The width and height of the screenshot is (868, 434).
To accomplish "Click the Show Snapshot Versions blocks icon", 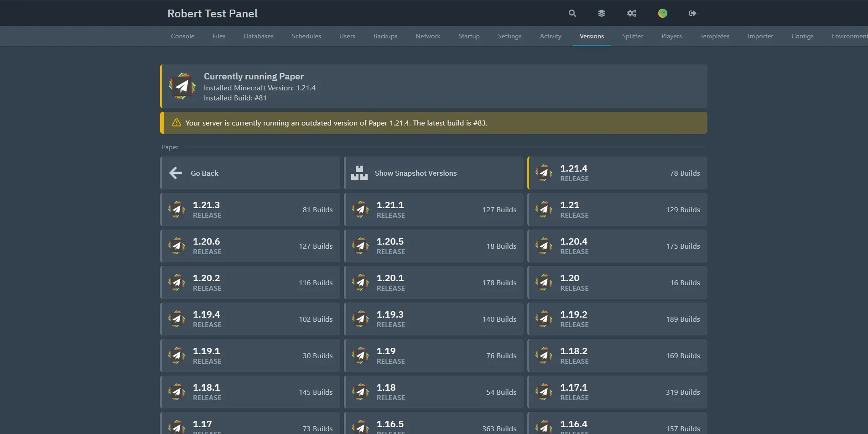I will pos(359,173).
